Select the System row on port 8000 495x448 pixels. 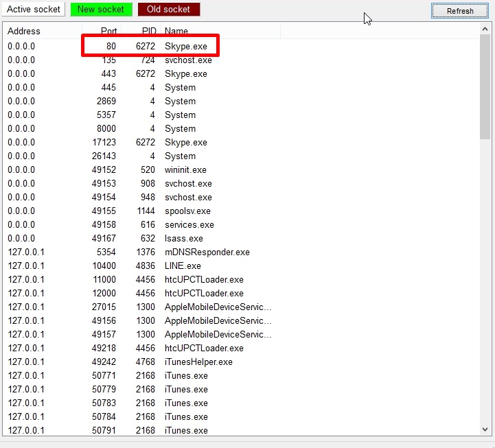click(241, 128)
